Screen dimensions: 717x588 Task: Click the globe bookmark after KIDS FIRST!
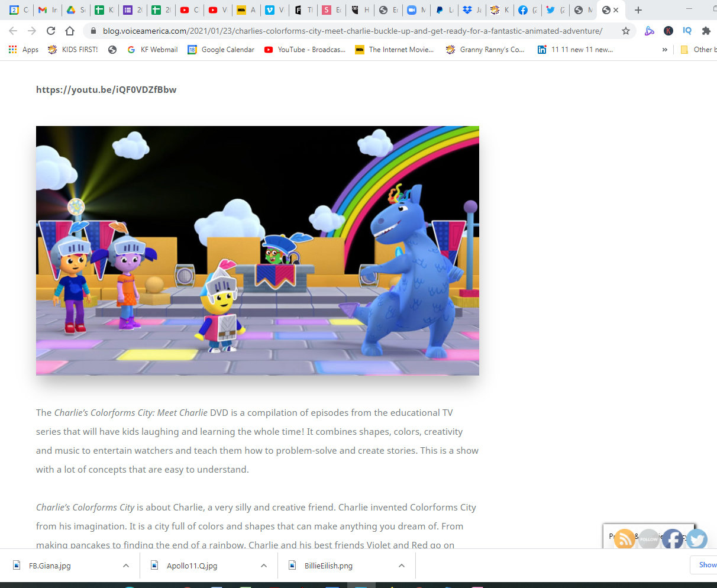[x=112, y=50]
